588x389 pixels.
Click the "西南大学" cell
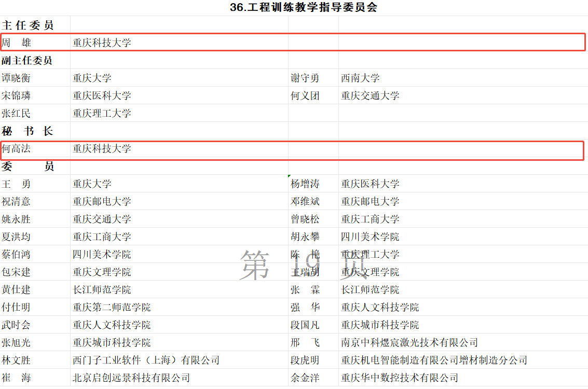tap(360, 78)
